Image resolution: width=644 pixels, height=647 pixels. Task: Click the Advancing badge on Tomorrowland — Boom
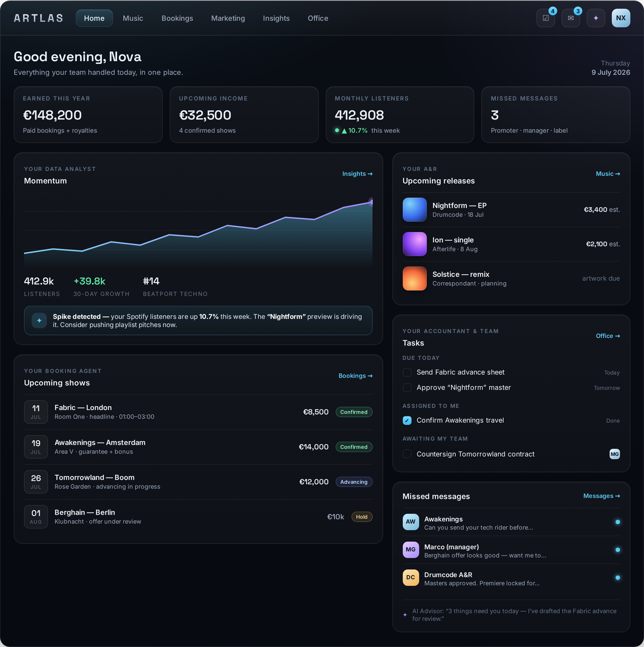[354, 482]
